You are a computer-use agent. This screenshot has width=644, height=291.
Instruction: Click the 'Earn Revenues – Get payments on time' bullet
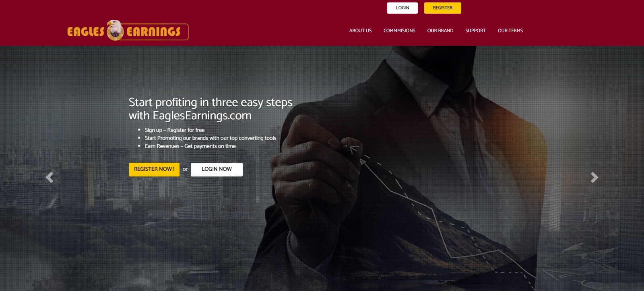point(190,146)
